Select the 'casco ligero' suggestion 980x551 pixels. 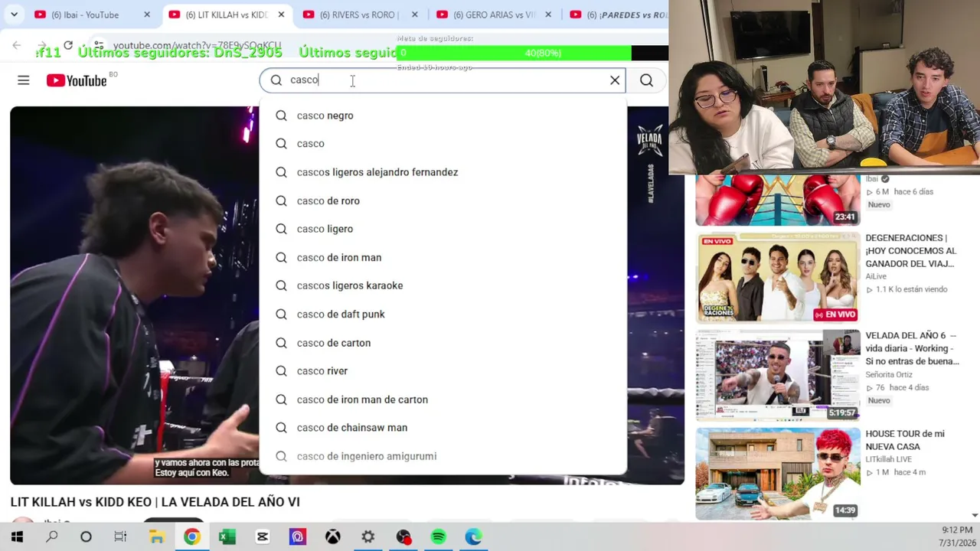click(x=443, y=229)
